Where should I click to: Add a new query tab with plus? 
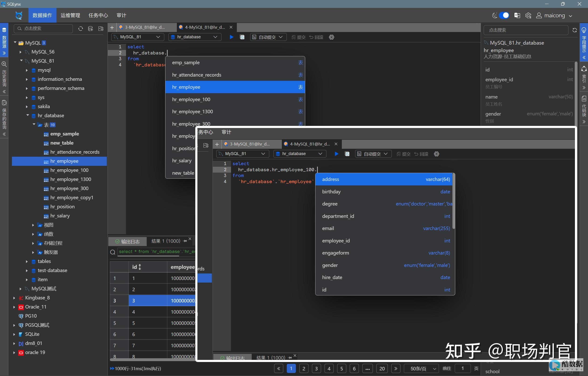112,27
